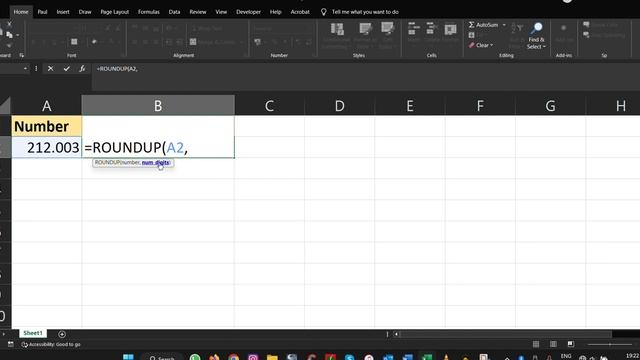This screenshot has height=360, width=640.
Task: Expand the Clear dropdown arrow
Action: (491, 45)
